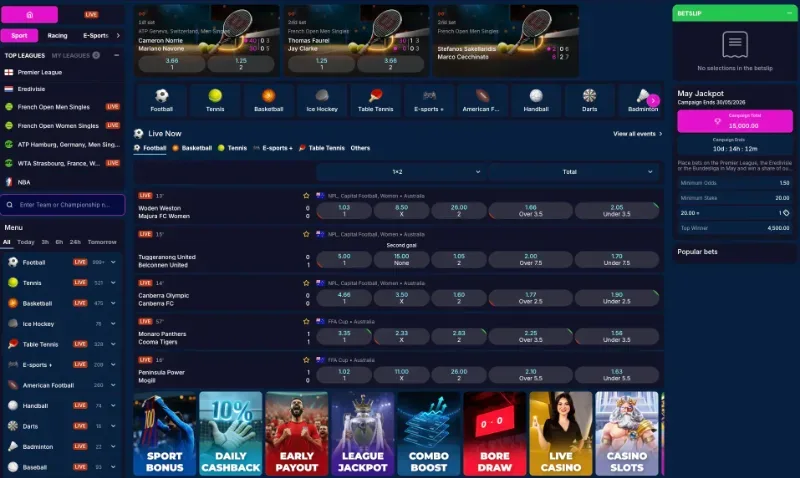Viewport: 800px width, 478px height.
Task: Open the Casino Slots promo tile
Action: (627, 434)
